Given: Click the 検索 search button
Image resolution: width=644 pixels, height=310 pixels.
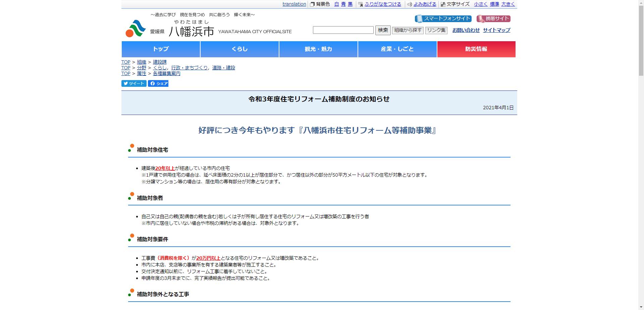Looking at the screenshot, I should [383, 30].
